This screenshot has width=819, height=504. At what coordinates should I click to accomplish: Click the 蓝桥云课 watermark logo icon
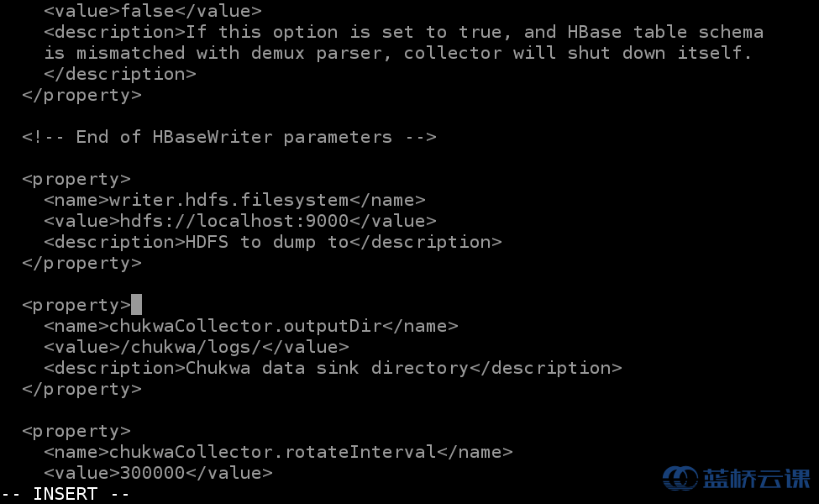[680, 478]
